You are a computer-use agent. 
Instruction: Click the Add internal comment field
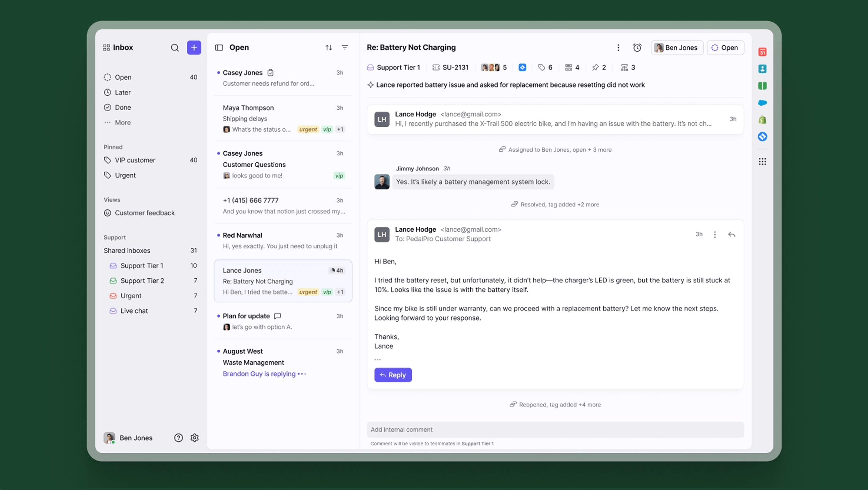(x=555, y=429)
